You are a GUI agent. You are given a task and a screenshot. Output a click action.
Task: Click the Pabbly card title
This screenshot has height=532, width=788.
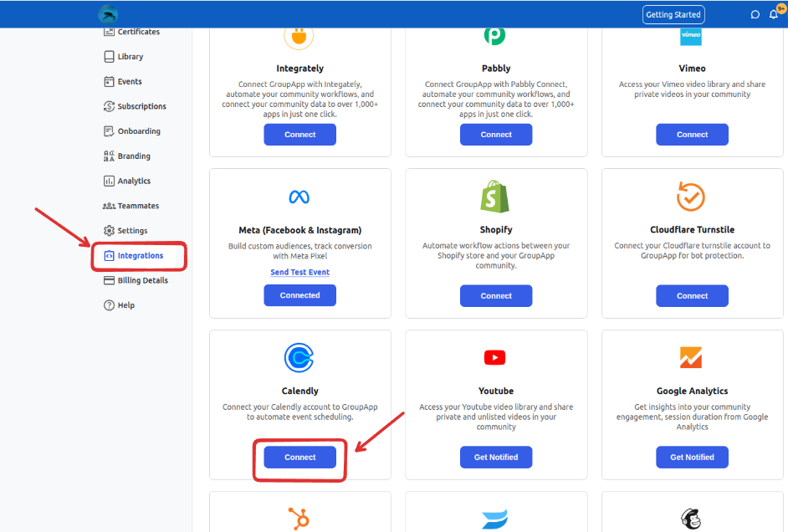click(x=496, y=69)
